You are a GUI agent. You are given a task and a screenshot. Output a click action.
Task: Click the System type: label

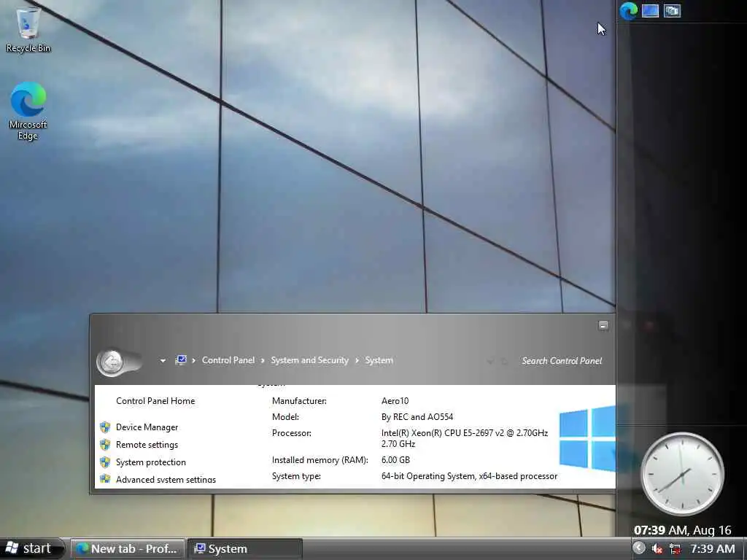point(296,476)
